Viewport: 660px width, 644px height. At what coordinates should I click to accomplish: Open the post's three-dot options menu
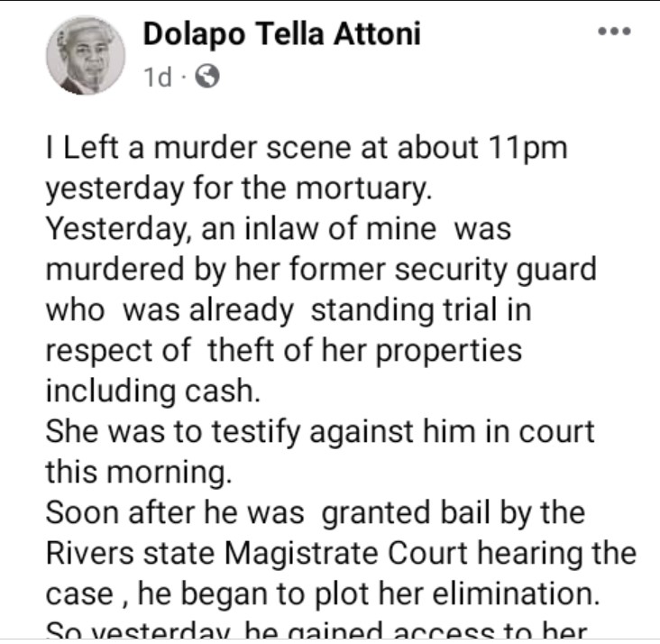tap(614, 32)
